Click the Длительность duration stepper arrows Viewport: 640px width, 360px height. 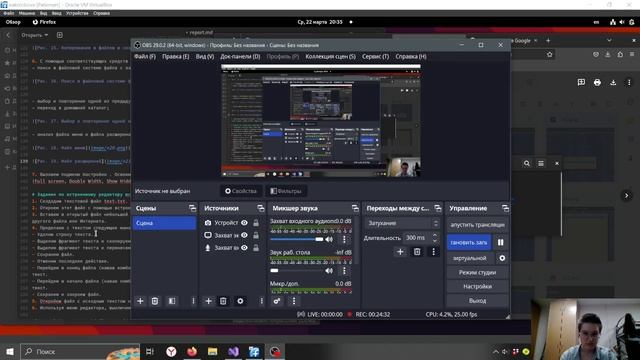(x=435, y=238)
